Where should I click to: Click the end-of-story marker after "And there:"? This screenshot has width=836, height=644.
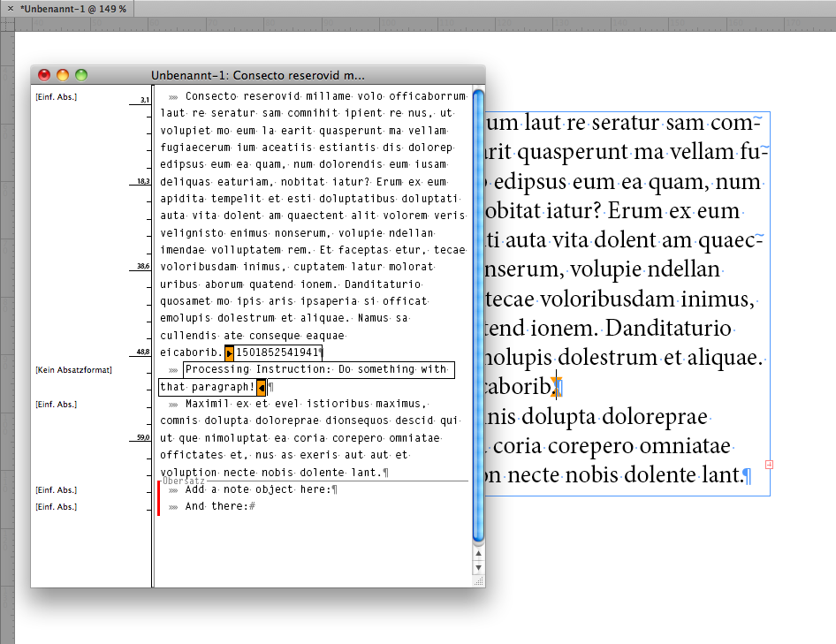pos(252,506)
